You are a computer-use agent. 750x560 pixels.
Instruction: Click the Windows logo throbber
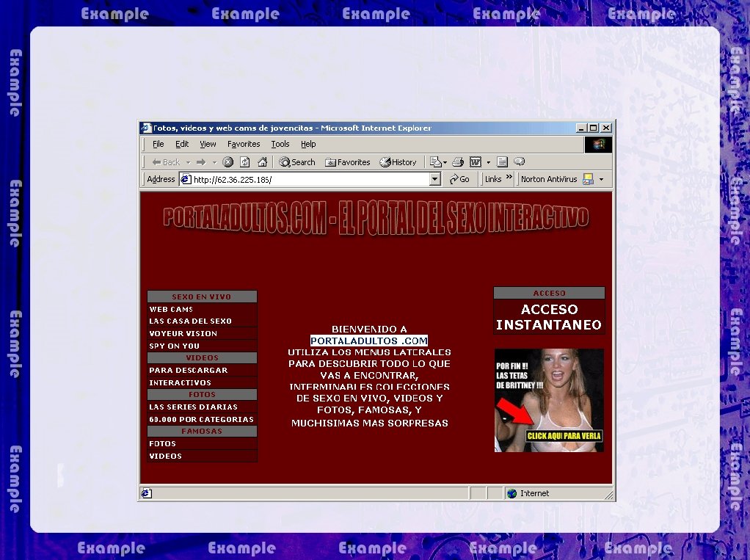click(598, 145)
